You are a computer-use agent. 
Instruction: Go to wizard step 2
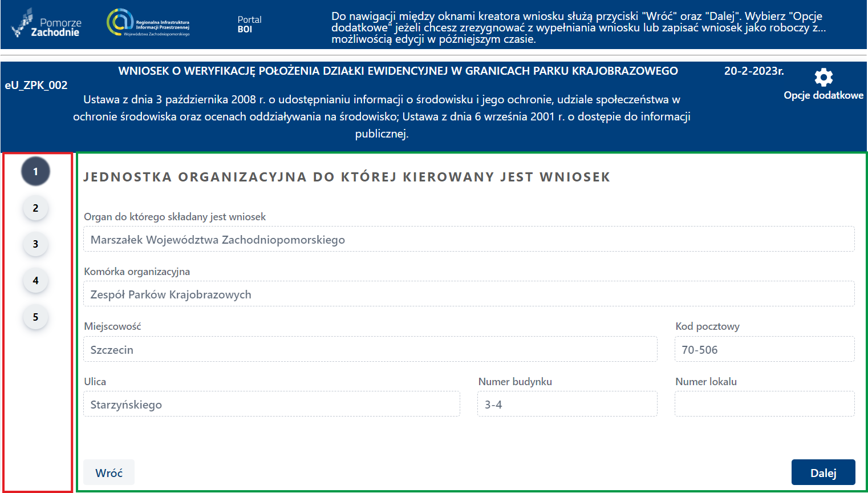tap(35, 208)
